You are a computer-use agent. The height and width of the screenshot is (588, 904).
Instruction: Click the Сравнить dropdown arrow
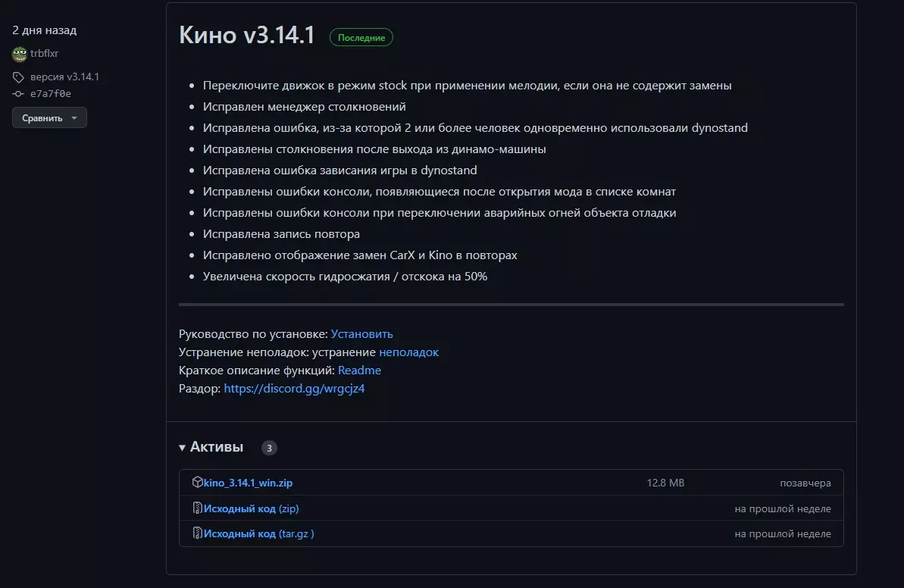tap(74, 118)
